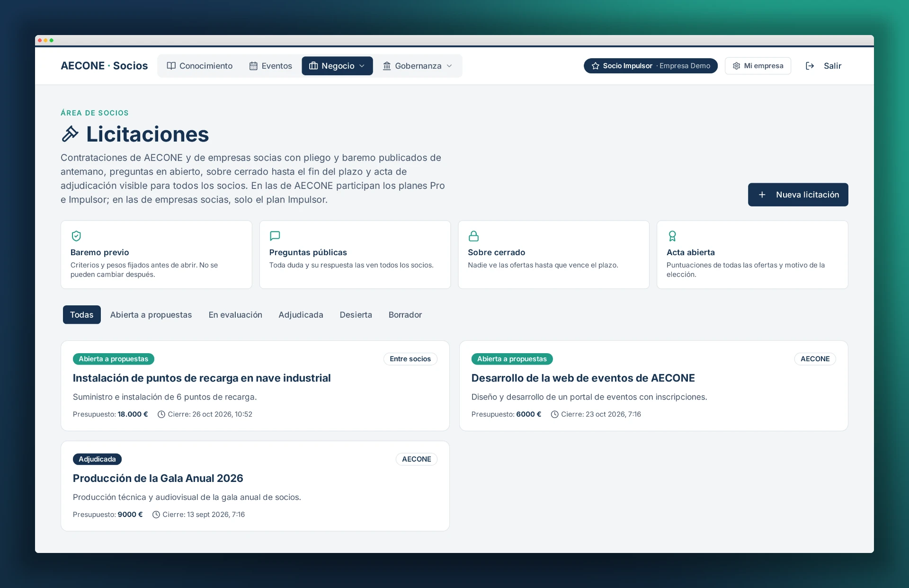Viewport: 909px width, 588px height.
Task: Click clock icon beside Cierre: 26 oct 2026
Action: 161,414
